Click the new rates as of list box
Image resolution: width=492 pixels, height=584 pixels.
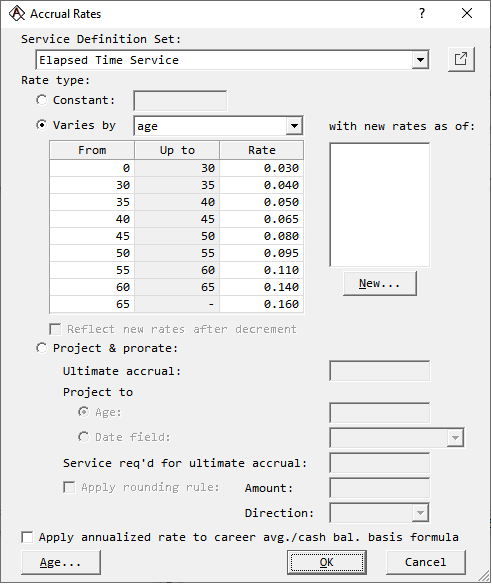380,204
